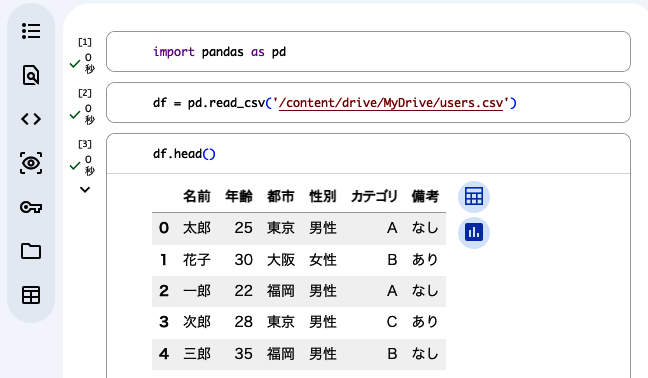Click row index 4
The width and height of the screenshot is (648, 378).
pyautogui.click(x=164, y=354)
